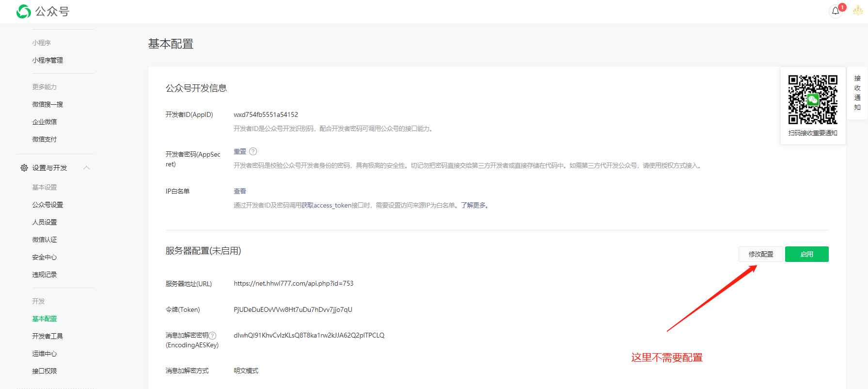Click the 开发 sidebar group heading
The image size is (868, 389).
tap(38, 301)
